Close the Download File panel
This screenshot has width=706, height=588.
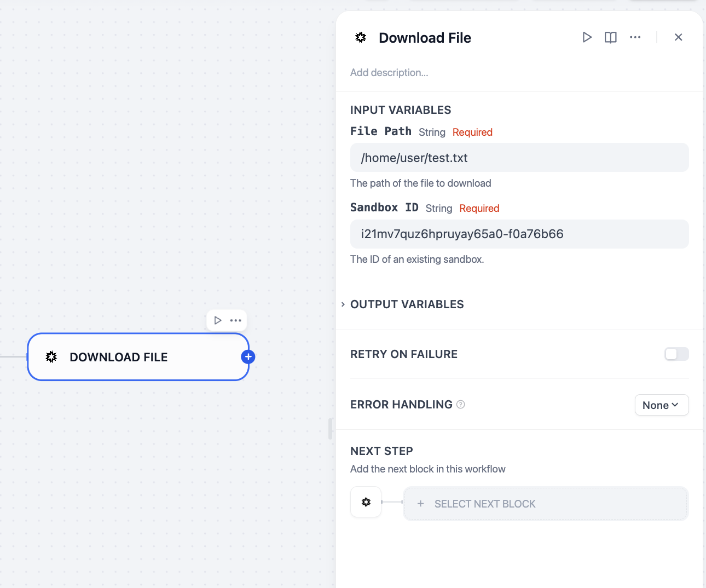[678, 37]
